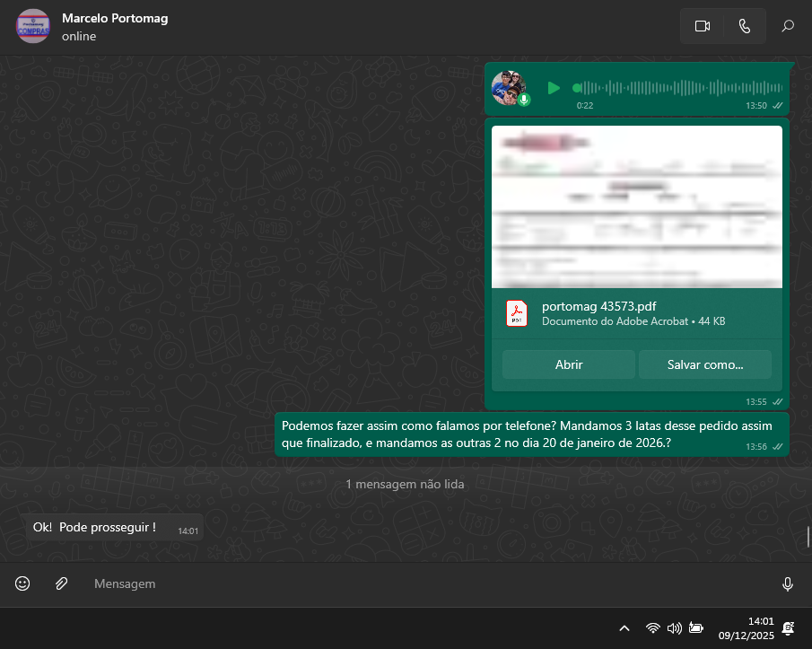
Task: Open the volume control in the taskbar
Action: click(x=675, y=628)
